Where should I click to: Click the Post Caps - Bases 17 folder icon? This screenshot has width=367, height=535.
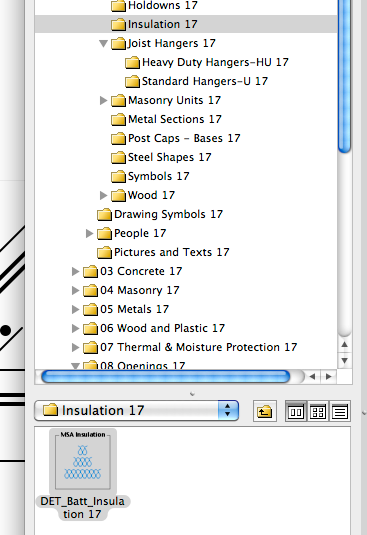118,138
